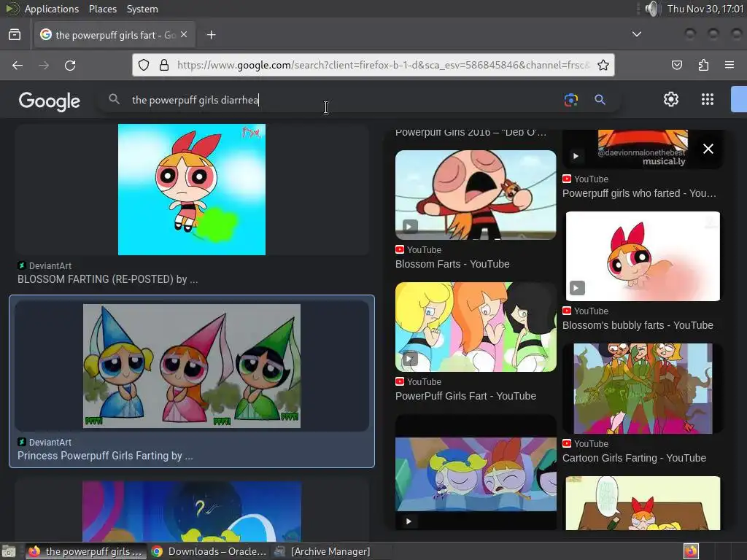Viewport: 747px width, 560px height.
Task: Search by image with Google Lens icon
Action: (x=570, y=99)
